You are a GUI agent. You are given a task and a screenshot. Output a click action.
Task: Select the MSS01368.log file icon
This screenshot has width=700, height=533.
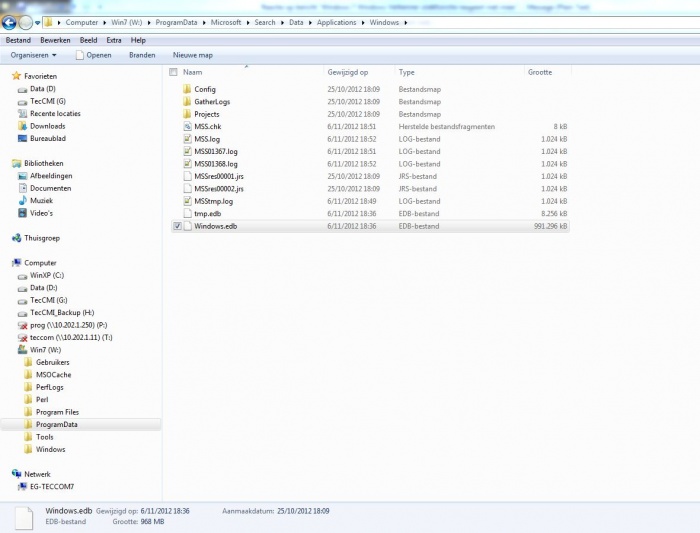point(188,164)
